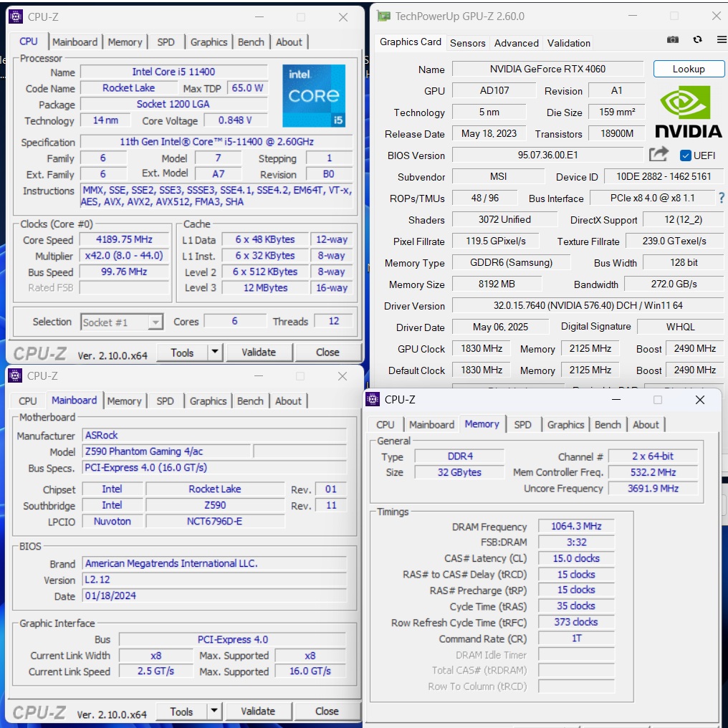Click the Intel Core i5 logo

[x=314, y=95]
